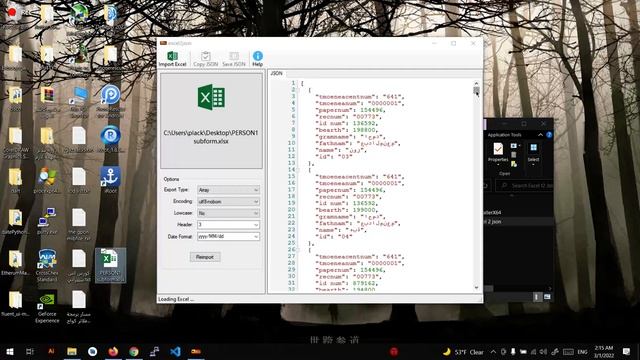Open the Export Type dropdown showing Array
Image resolution: width=640 pixels, height=360 pixels.
point(228,190)
